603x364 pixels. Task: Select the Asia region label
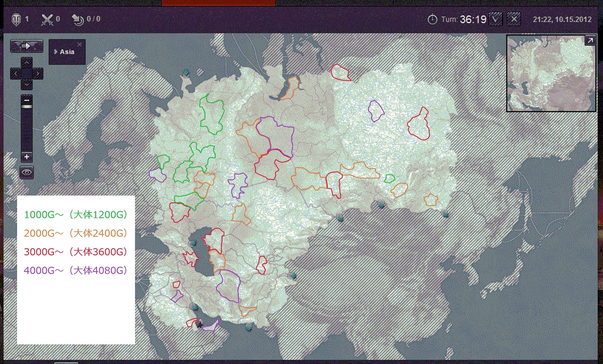click(x=67, y=52)
